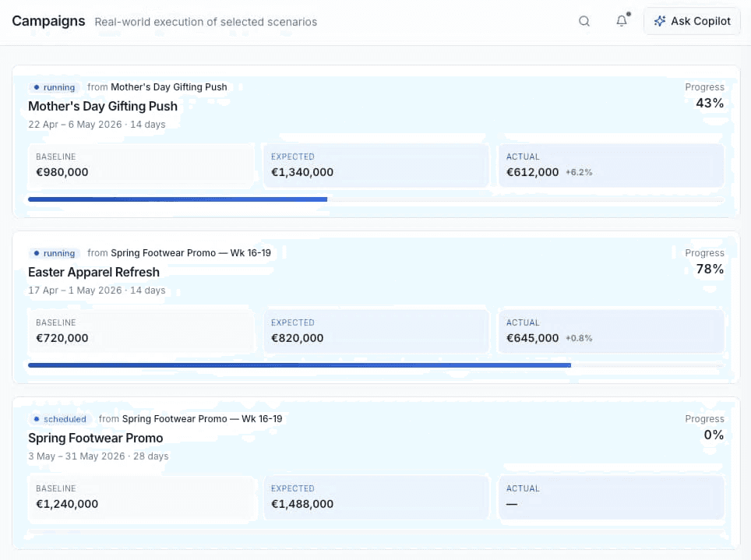Screen dimensions: 751x560
Task: Open Mother's Day Gifting Push campaign title
Action: pyautogui.click(x=103, y=106)
